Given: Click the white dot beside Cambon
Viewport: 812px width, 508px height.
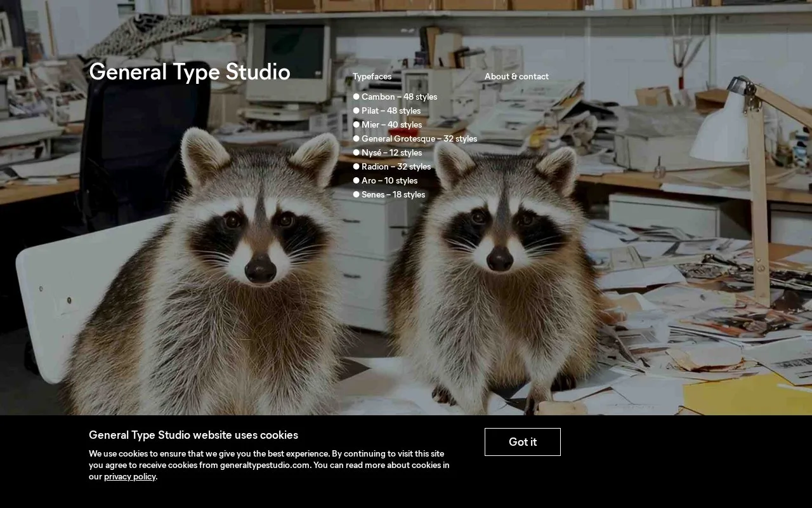Looking at the screenshot, I should point(357,97).
